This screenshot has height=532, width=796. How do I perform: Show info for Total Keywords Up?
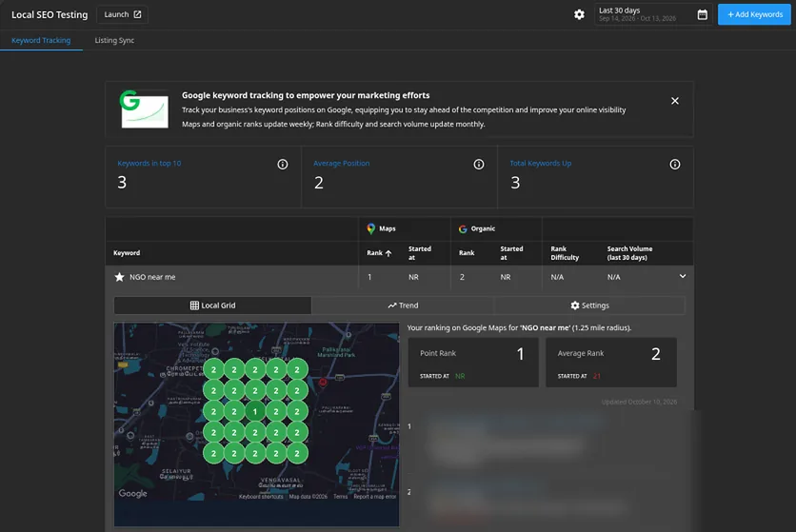tap(675, 164)
